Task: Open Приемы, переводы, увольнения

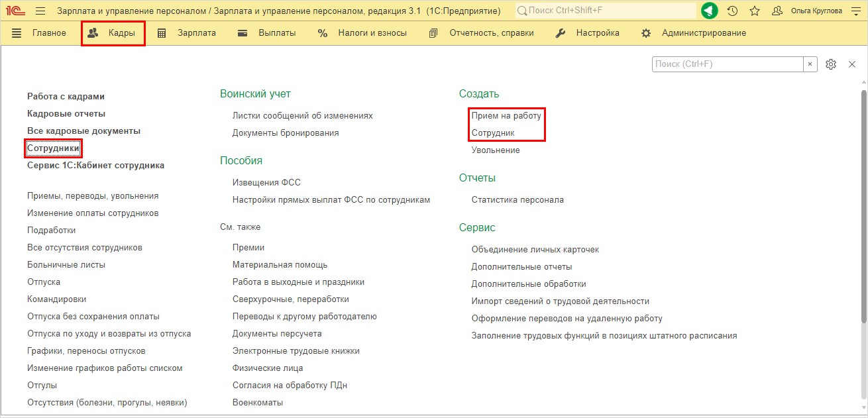Action: tap(93, 196)
